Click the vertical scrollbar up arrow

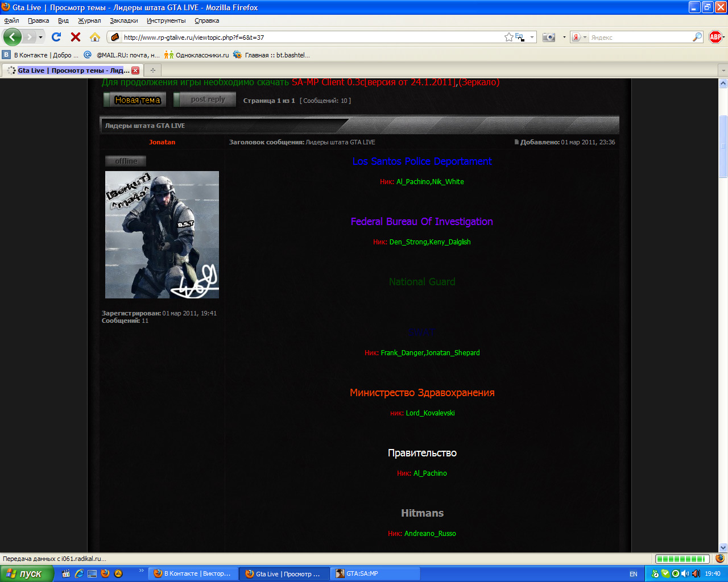[723, 83]
